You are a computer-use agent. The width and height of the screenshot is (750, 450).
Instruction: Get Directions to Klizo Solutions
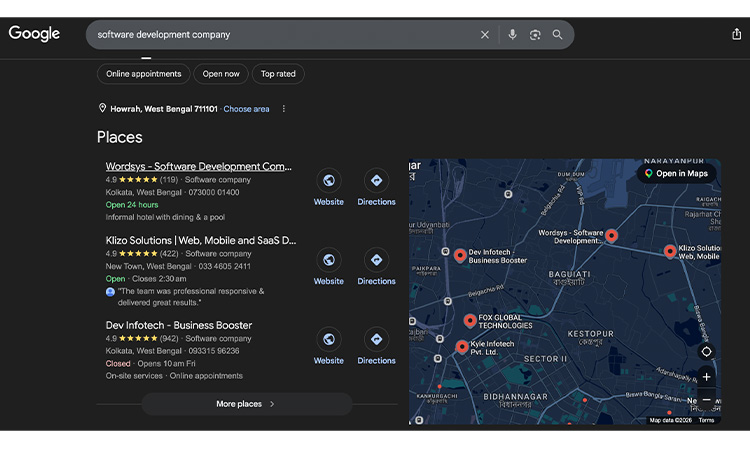(x=376, y=260)
